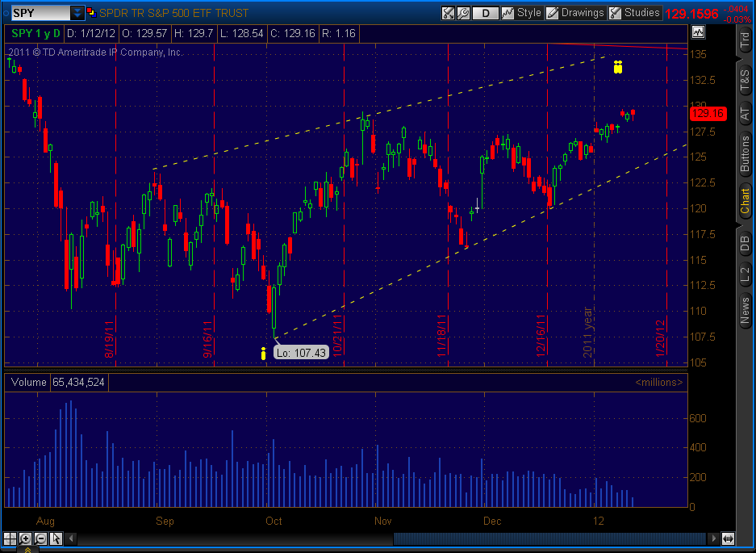Screen dimensions: 756x553
Task: Click the zoom out magnifier icon
Action: 41,538
